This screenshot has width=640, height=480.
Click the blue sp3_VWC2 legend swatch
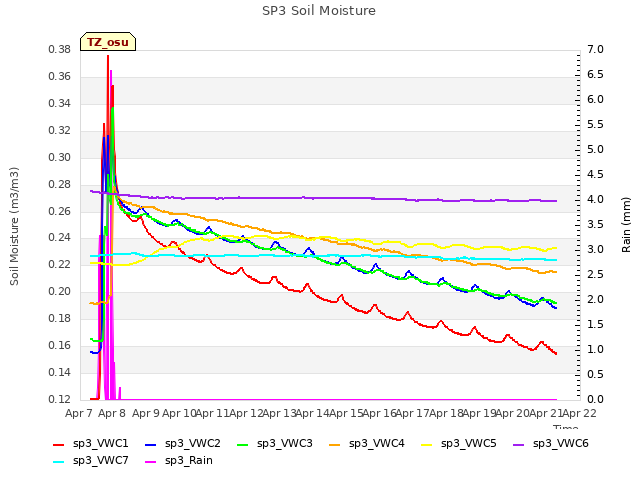(151, 444)
